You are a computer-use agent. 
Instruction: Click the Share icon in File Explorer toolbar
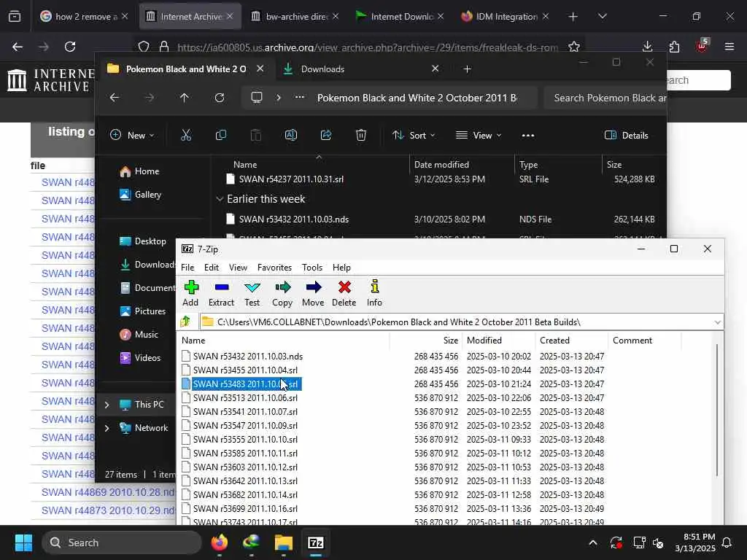coord(326,135)
